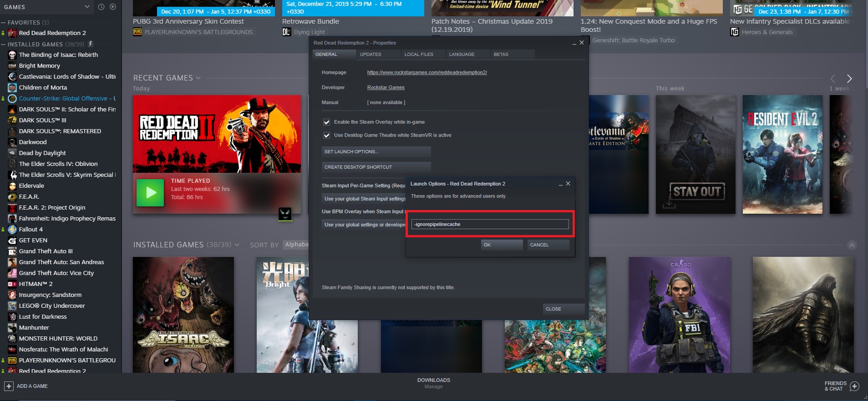Click the launch options text input field
This screenshot has width=868, height=401.
coord(490,224)
